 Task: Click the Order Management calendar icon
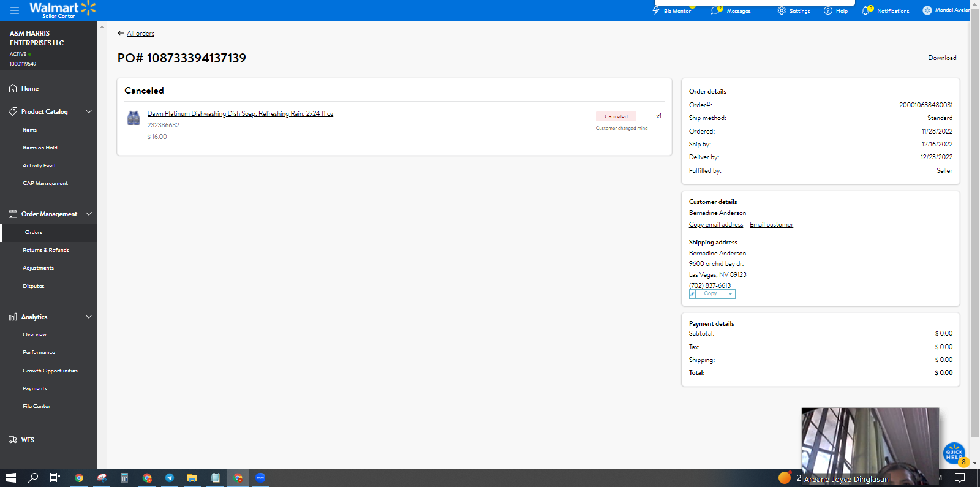tap(13, 214)
